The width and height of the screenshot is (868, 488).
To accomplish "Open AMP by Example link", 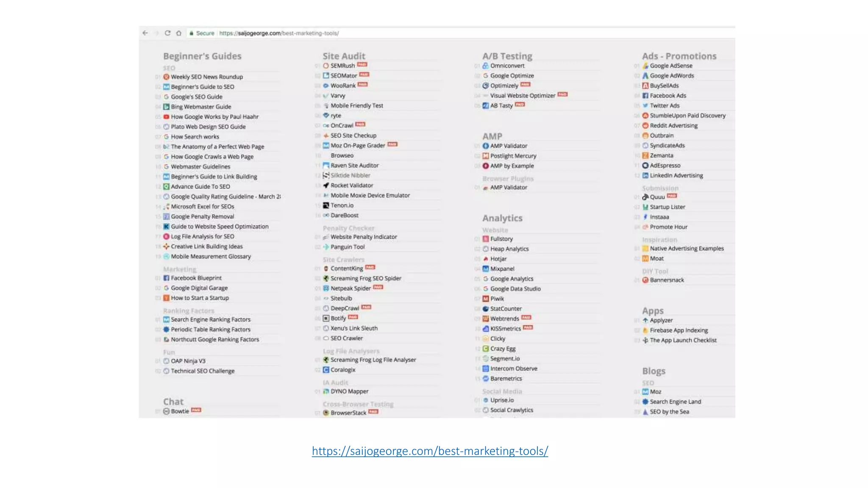I will [512, 166].
